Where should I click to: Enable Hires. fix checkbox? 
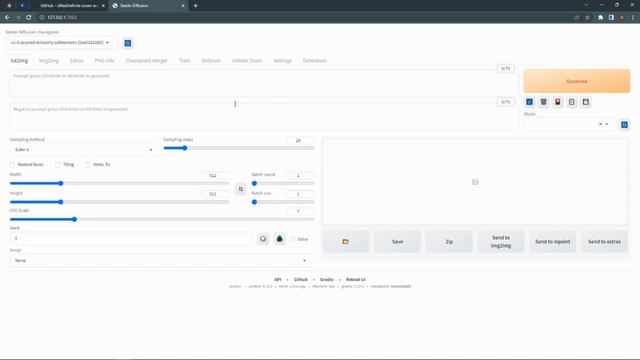click(88, 164)
